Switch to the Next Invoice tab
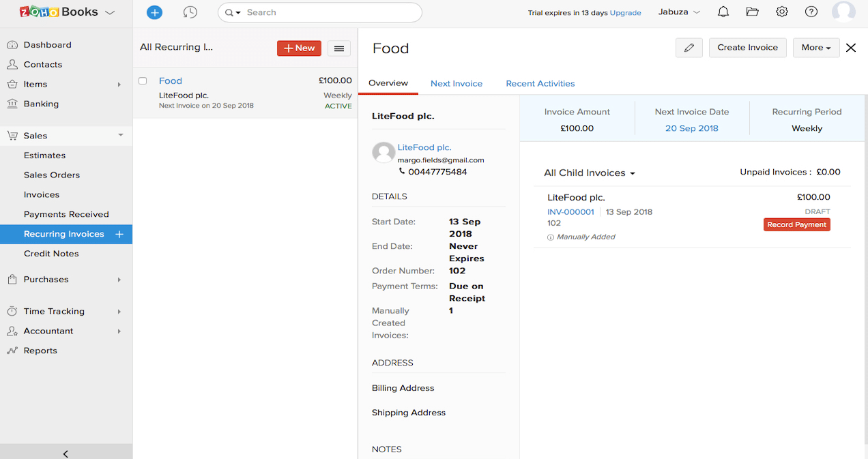 point(457,83)
